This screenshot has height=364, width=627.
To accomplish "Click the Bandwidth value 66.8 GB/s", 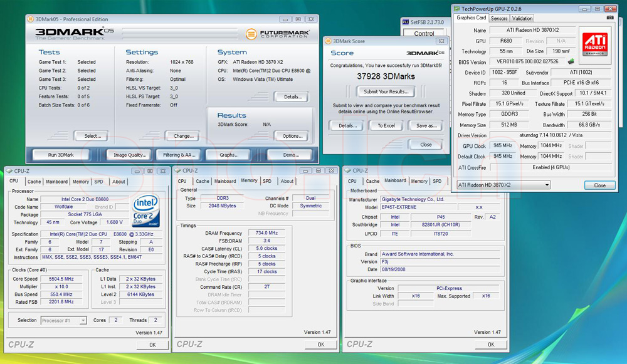I will [x=589, y=125].
